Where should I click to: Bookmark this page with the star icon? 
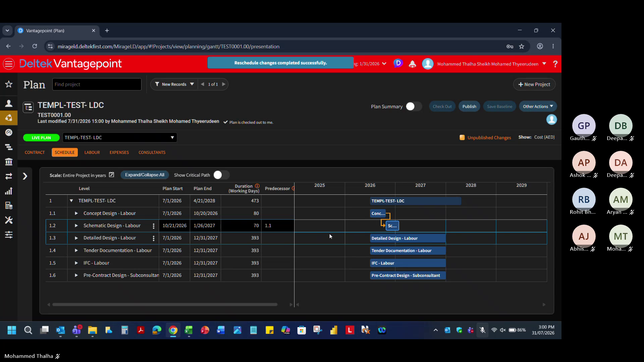[522, 46]
